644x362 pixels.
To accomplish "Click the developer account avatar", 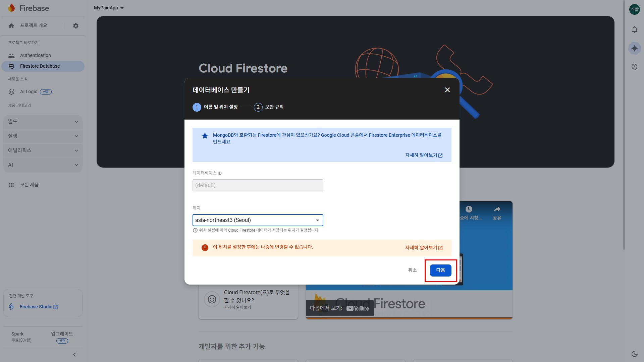I will pos(634,9).
